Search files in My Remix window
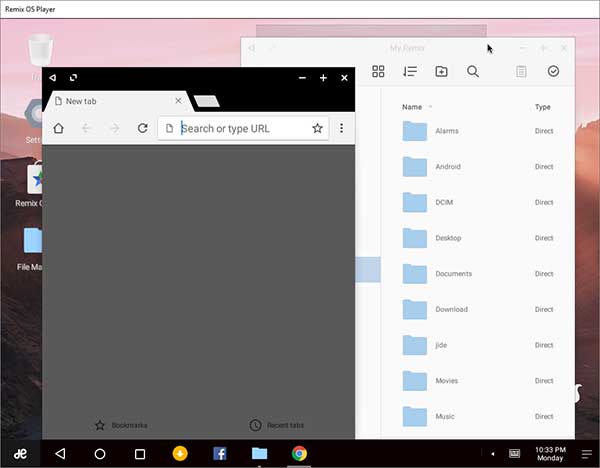This screenshot has width=600, height=468. (473, 71)
